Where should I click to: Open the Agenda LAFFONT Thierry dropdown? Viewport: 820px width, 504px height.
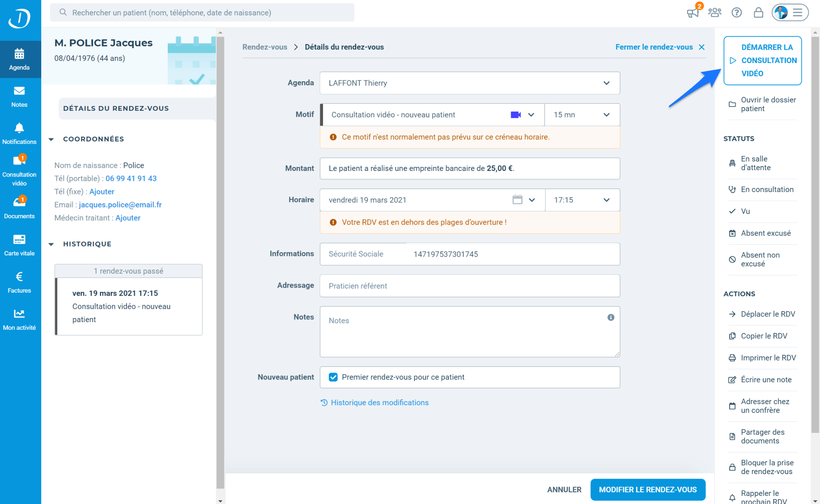tap(469, 83)
